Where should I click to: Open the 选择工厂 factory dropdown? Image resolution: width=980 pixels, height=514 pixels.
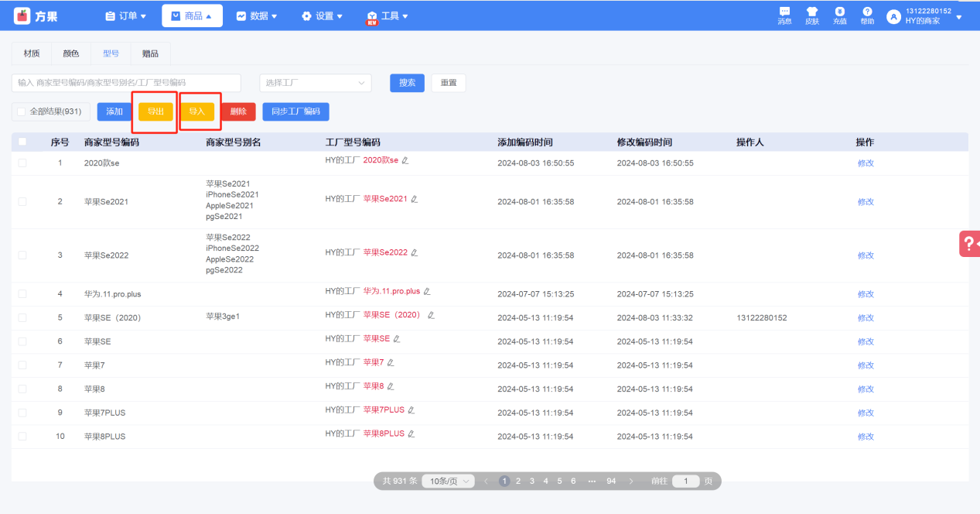tap(316, 83)
